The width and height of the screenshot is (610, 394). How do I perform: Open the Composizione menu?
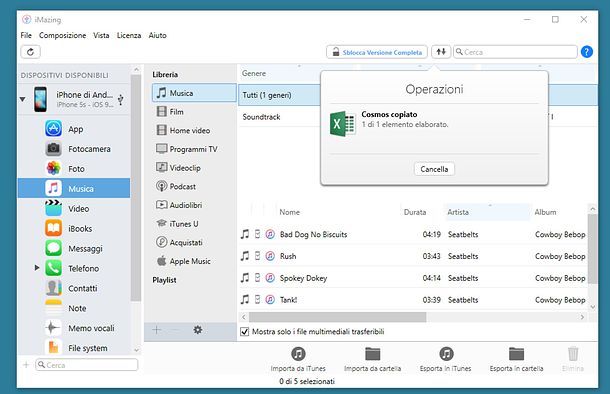(63, 35)
